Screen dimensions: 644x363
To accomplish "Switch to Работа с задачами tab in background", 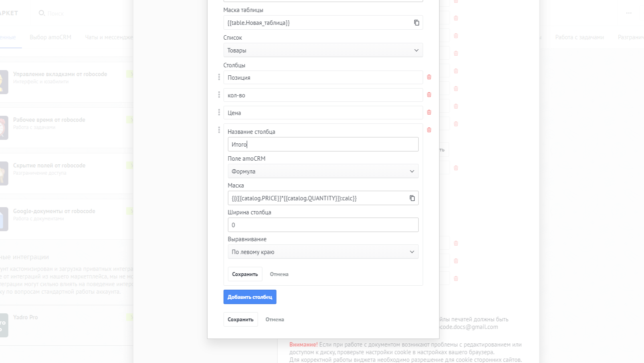I will 579,37.
